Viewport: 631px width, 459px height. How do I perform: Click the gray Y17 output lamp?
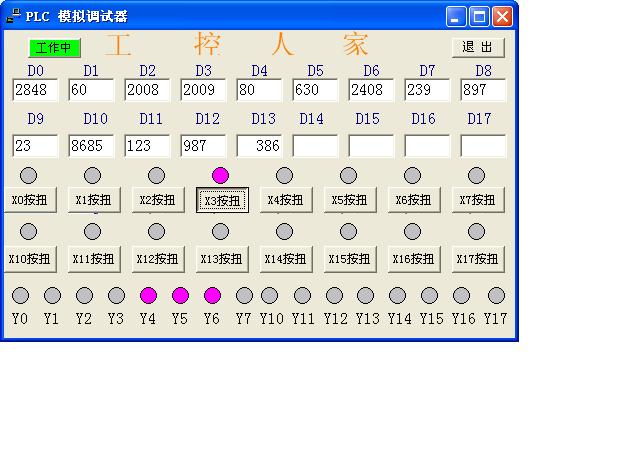[x=496, y=295]
